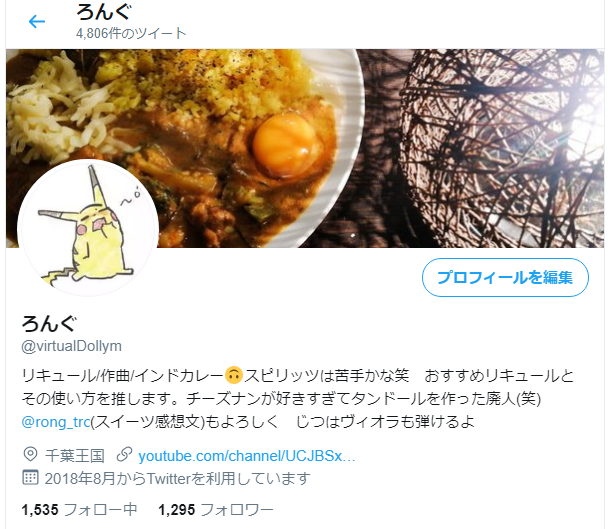This screenshot has height=529, width=608.
Task: View the 1,295 フォロワー followers list
Action: pos(216,510)
